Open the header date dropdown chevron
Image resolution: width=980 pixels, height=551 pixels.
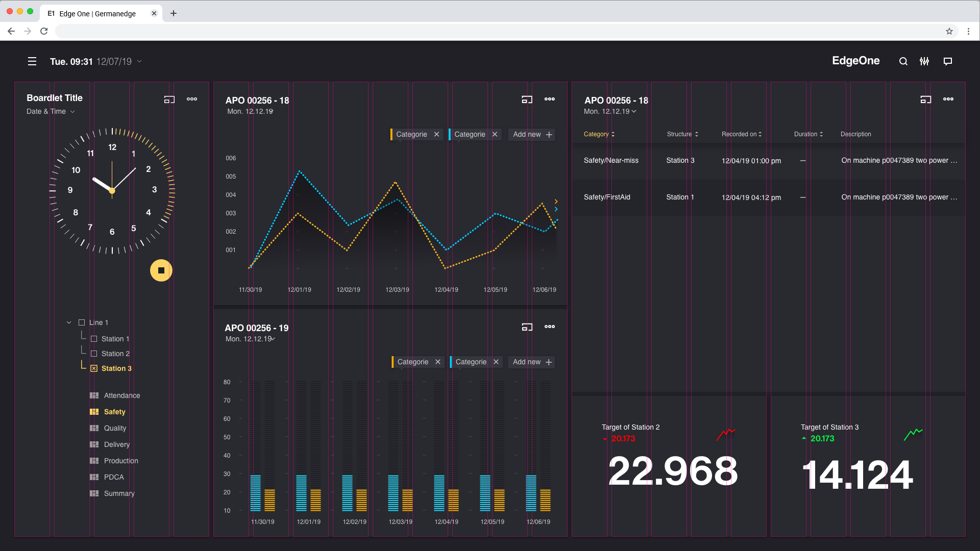[139, 61]
